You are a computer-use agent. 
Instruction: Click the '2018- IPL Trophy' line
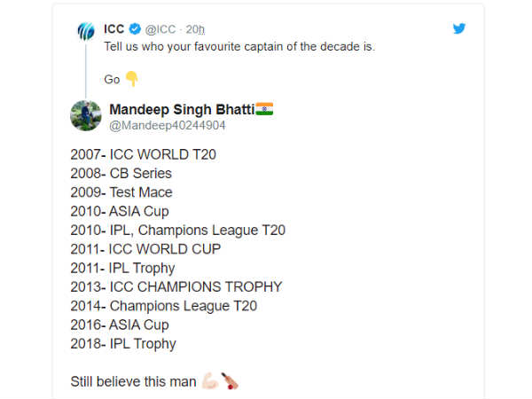123,344
